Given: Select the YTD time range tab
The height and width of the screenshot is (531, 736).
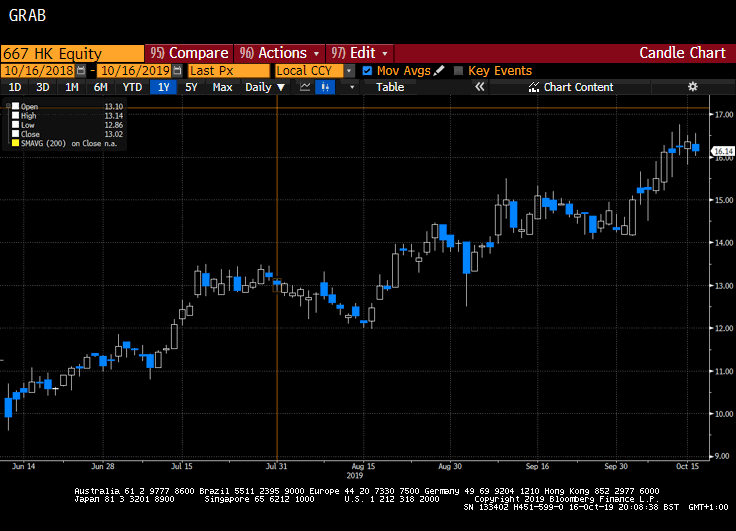Looking at the screenshot, I should 132,87.
